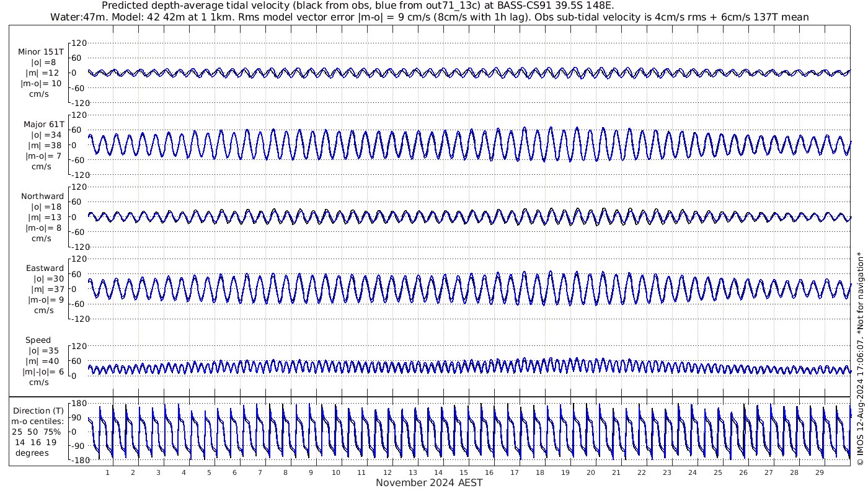Screen dimensions: 868x496
Task: Click date tick '22' on x-axis
Action: (641, 472)
